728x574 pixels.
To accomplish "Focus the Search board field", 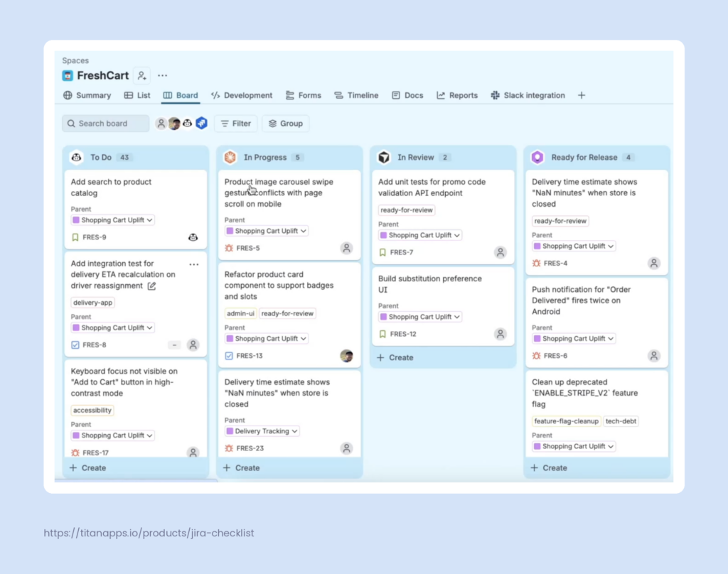I will [x=106, y=124].
